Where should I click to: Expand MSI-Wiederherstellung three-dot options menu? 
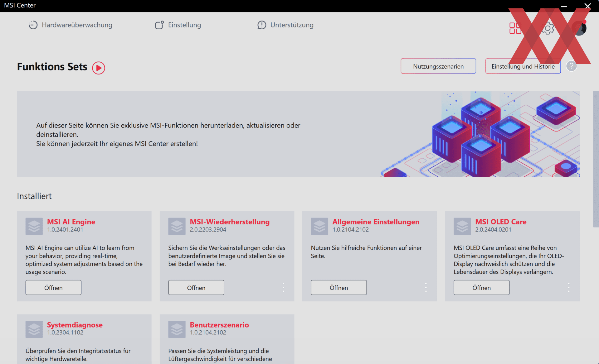click(x=283, y=287)
